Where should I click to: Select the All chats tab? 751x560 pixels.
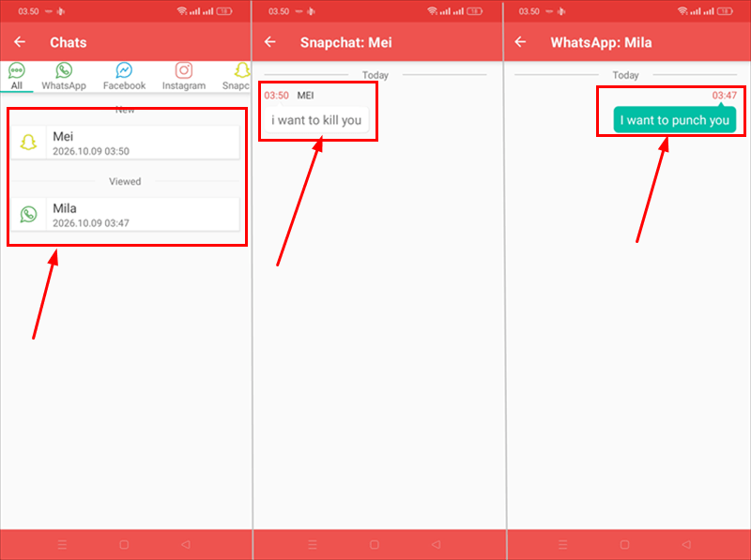(x=16, y=77)
